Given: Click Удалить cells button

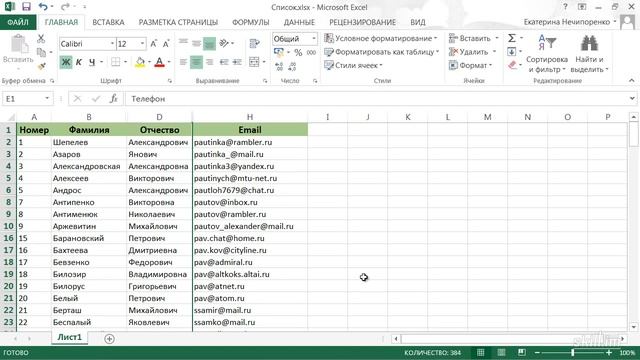Looking at the screenshot, I should [469, 52].
